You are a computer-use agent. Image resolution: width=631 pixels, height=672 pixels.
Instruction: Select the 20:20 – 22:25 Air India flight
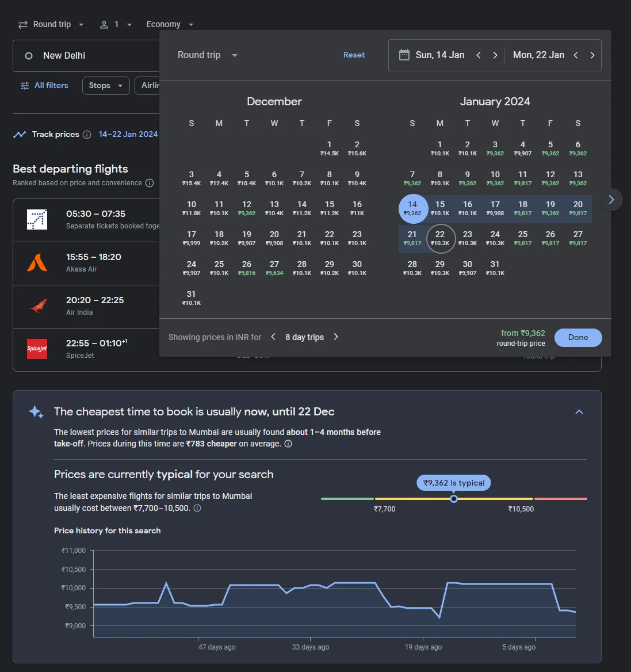(86, 307)
